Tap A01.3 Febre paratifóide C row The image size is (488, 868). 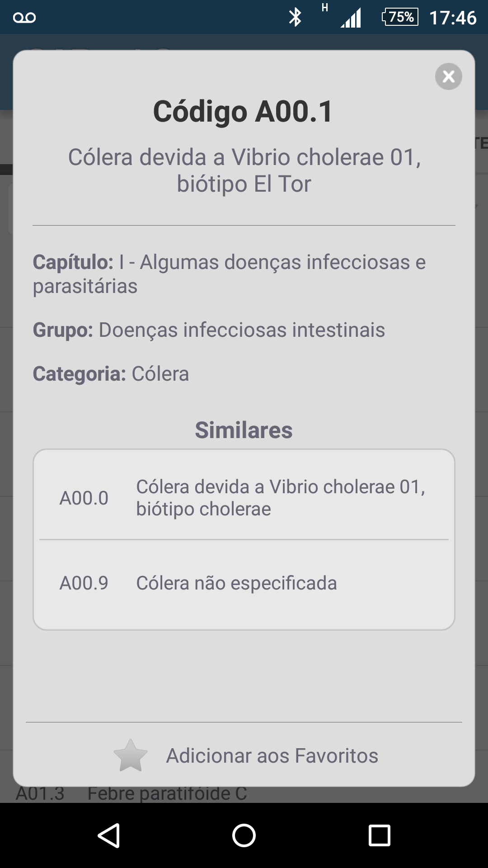coord(131,794)
